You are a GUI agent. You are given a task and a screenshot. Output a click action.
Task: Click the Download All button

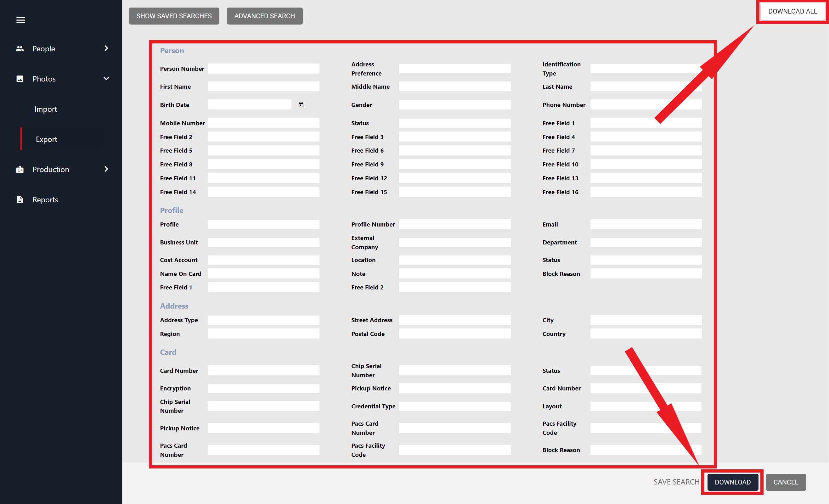[792, 11]
